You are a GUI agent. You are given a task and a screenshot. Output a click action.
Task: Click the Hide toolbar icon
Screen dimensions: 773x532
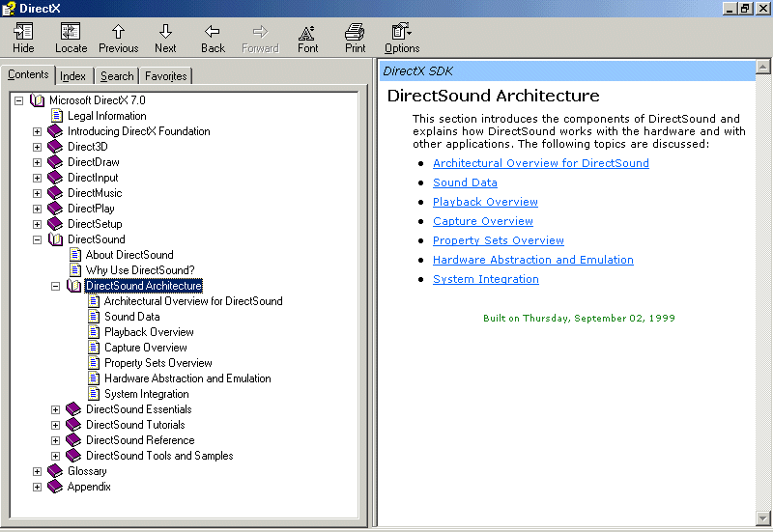(23, 32)
